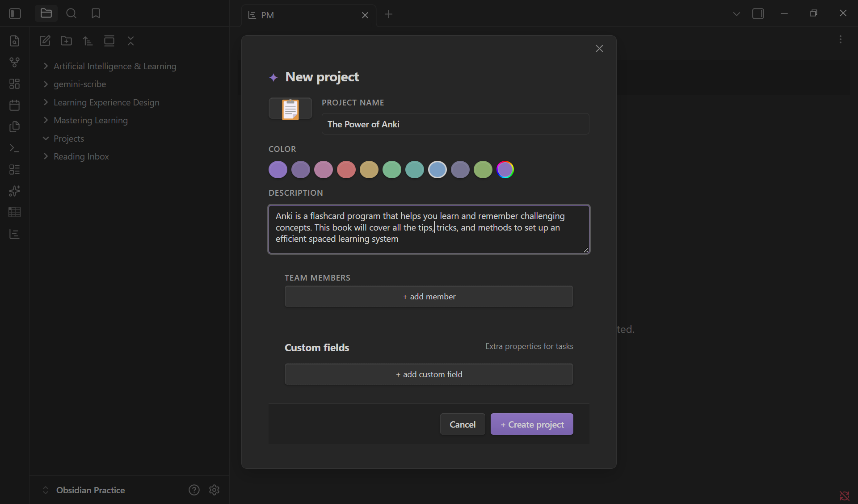Click the add member button

[x=429, y=297]
